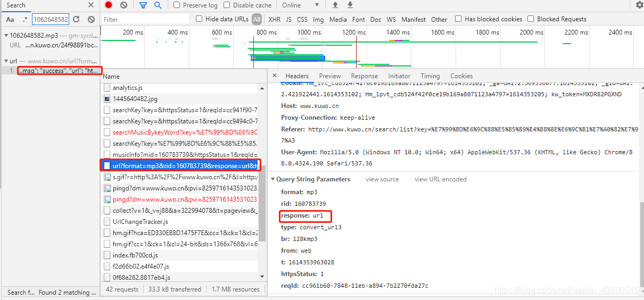Select index.fb700cd.js request
The image size is (644, 300).
(180, 255)
